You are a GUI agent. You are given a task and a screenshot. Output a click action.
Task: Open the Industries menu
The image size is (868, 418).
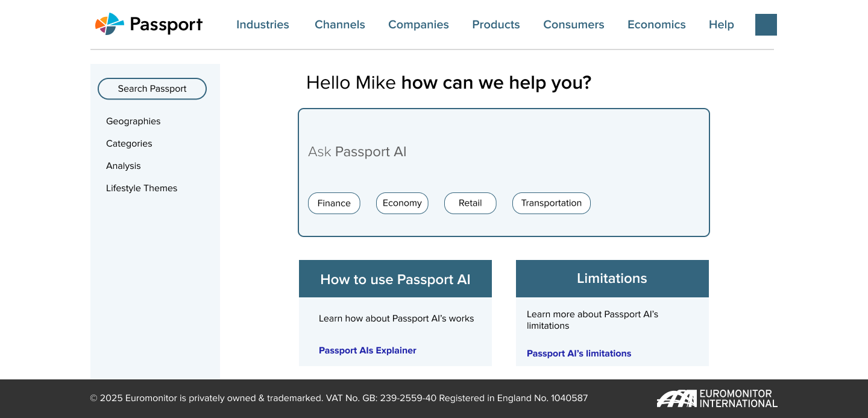coord(263,25)
